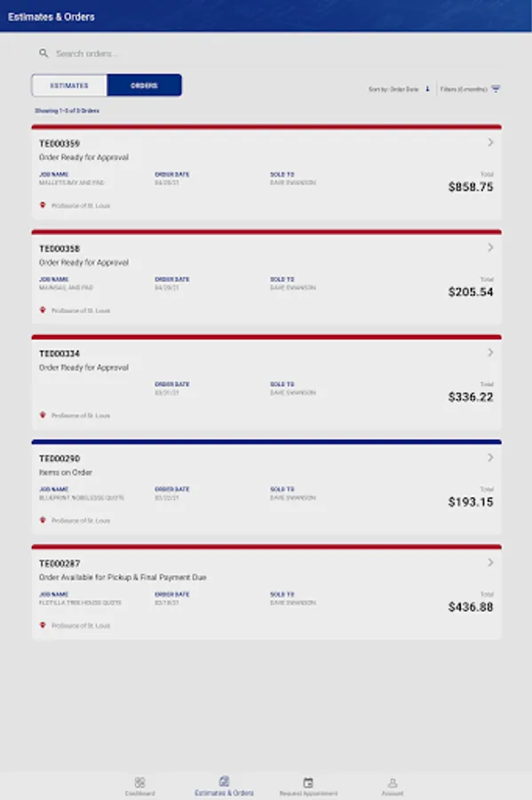Click the search magnifier icon
532x800 pixels.
[x=44, y=53]
